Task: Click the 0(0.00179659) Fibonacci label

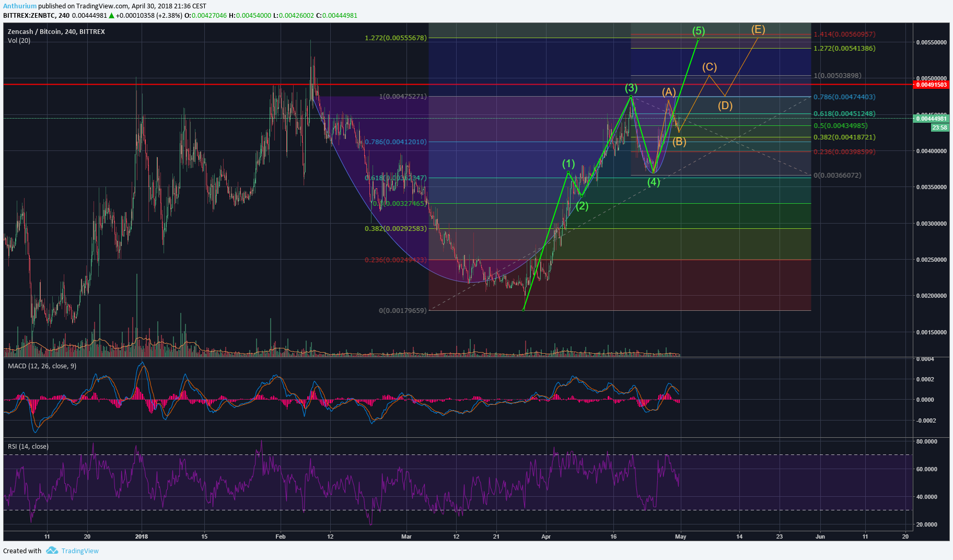Action: [x=403, y=310]
